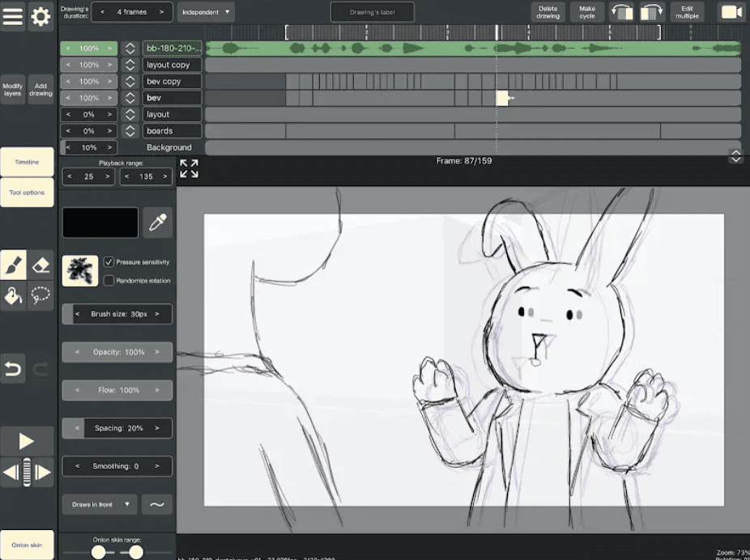Click frame scrubber between step buttons
This screenshot has height=560, width=750.
click(x=27, y=472)
